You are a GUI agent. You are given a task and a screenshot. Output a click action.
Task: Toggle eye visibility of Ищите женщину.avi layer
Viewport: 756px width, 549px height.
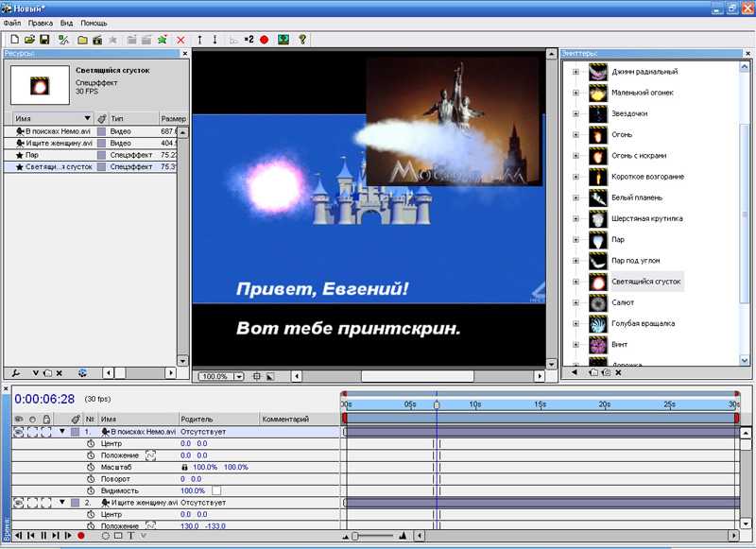[18, 503]
